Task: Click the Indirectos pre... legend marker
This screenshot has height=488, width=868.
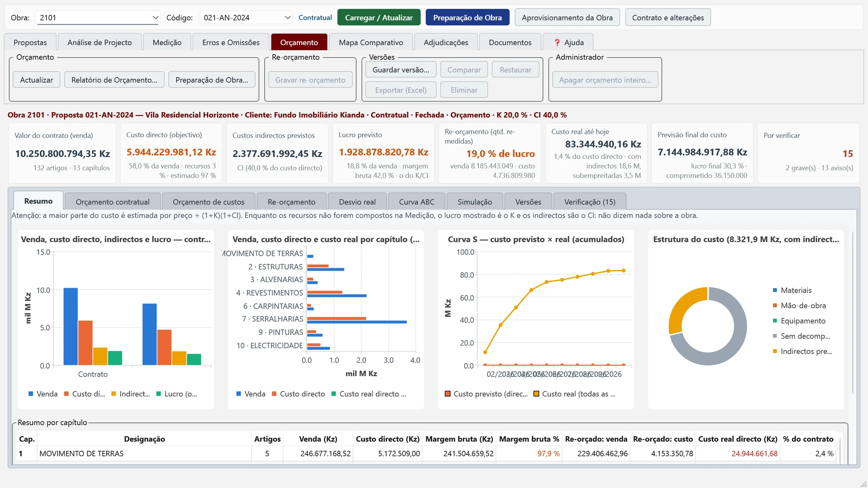Action: [775, 351]
